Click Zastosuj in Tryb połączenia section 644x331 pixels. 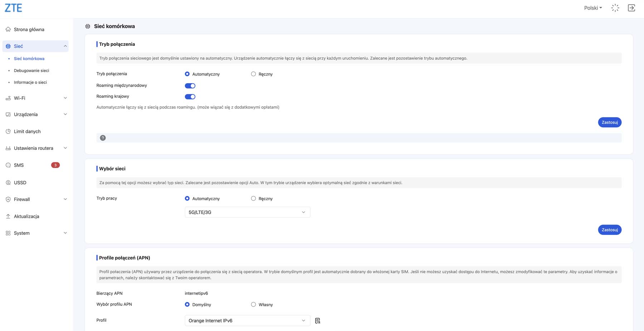[609, 123]
